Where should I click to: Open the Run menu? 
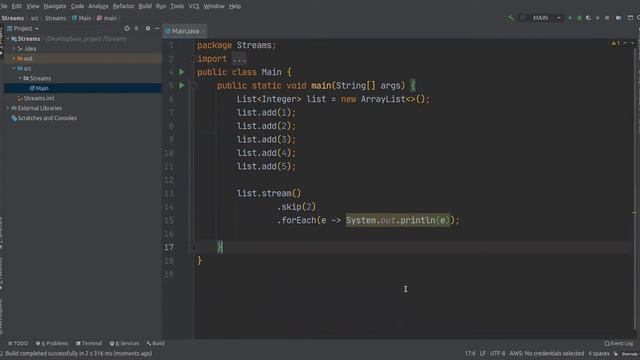(x=161, y=6)
